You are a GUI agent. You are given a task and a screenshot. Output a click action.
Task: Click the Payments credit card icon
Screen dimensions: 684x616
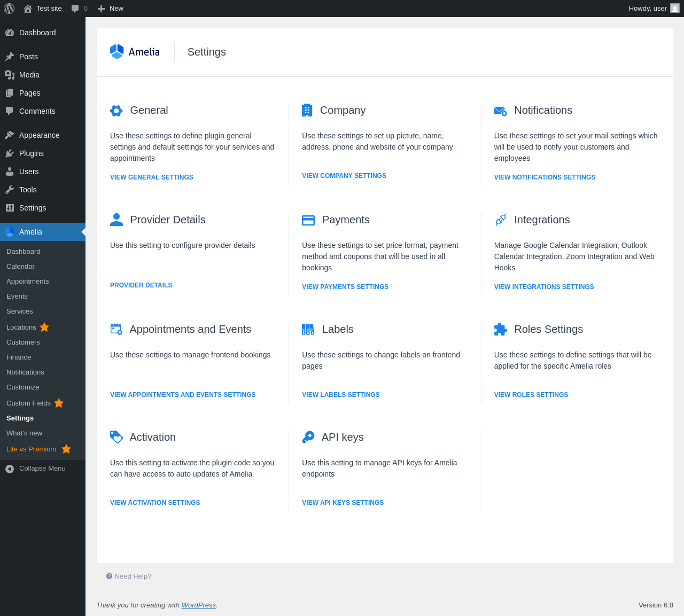pos(308,220)
